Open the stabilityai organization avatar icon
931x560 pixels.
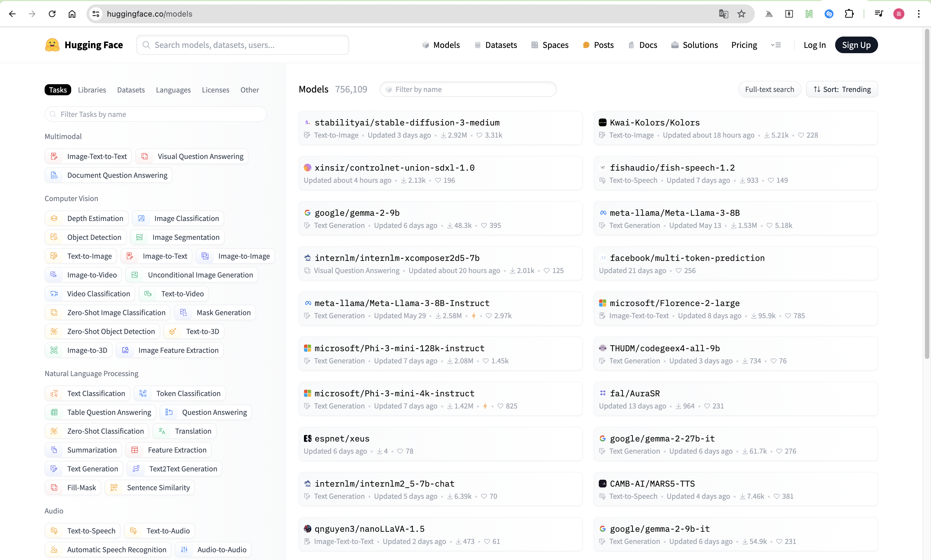307,123
